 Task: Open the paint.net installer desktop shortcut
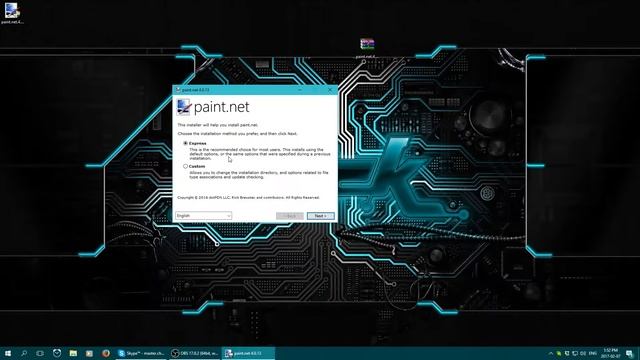coord(12,13)
